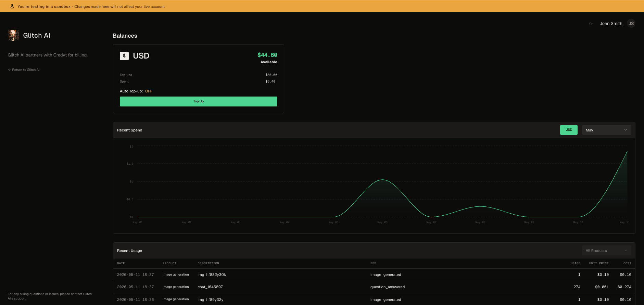The width and height of the screenshot is (644, 305).
Task: Click the Glitch AI logo image
Action: pyautogui.click(x=13, y=35)
